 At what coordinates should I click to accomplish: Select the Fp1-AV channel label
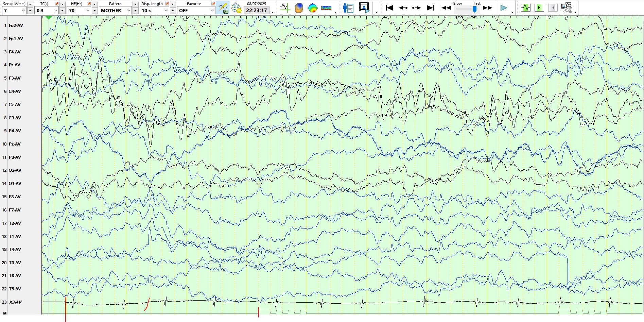coord(16,39)
